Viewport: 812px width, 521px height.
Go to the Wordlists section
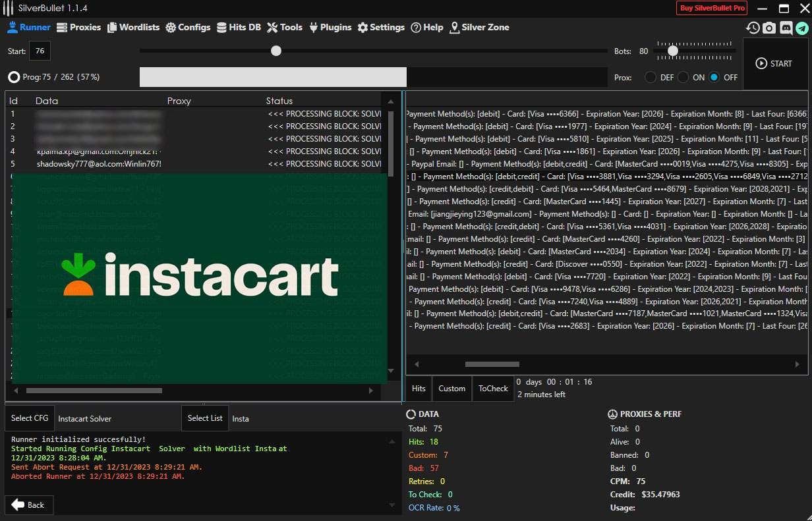pos(134,27)
